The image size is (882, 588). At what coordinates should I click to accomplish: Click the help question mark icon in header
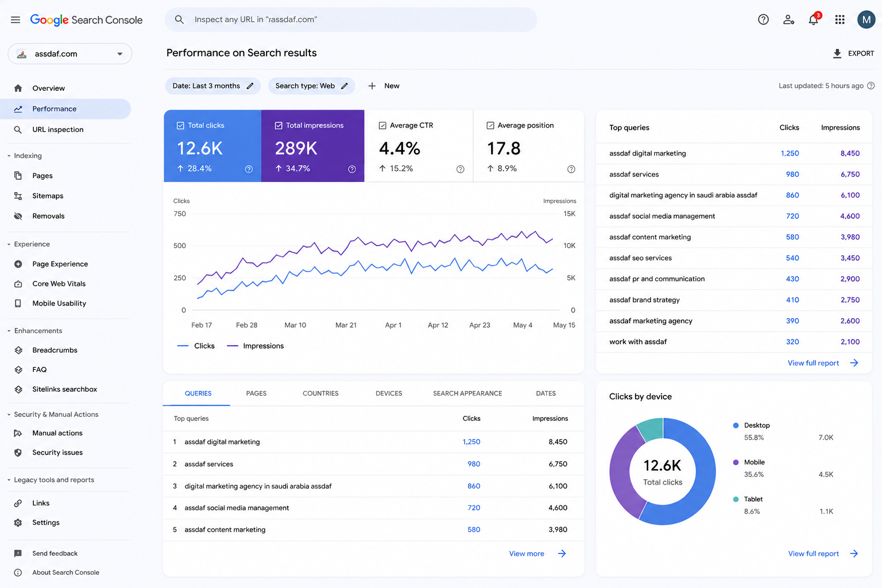[763, 20]
